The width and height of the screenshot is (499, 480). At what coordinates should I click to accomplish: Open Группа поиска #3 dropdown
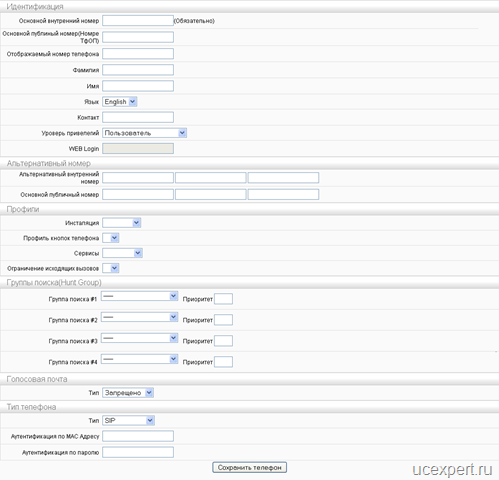pyautogui.click(x=139, y=338)
